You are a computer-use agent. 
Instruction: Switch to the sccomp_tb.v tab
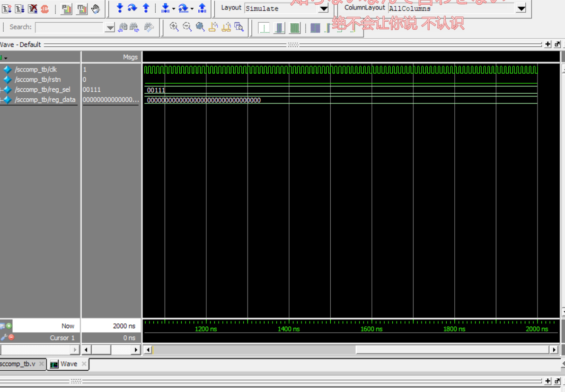pyautogui.click(x=18, y=364)
